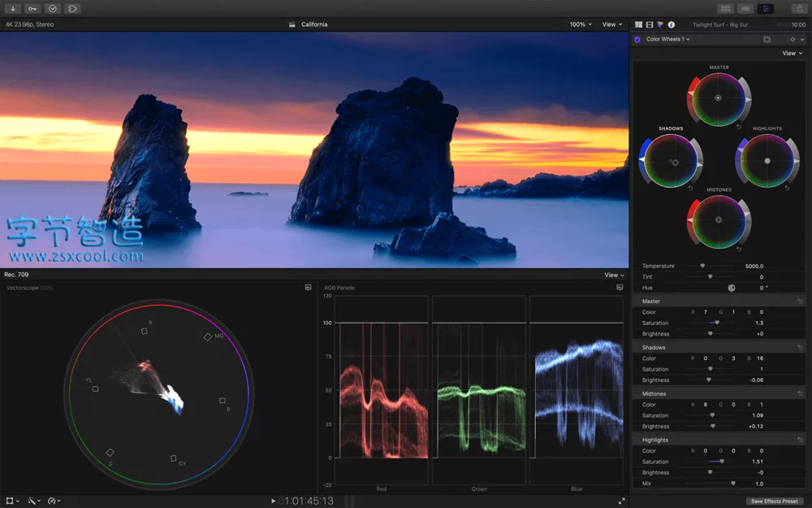Toggle the timeline panel visibility button
The height and width of the screenshot is (508, 812).
click(x=745, y=9)
